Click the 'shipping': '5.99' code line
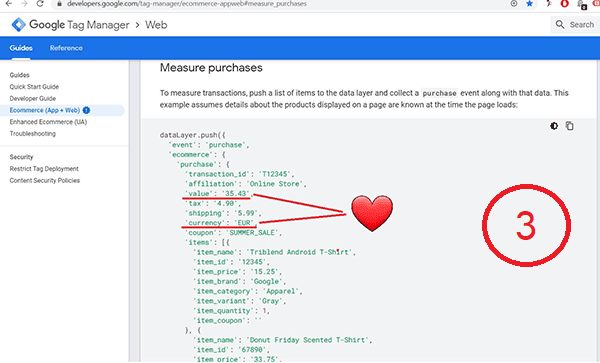This screenshot has width=600, height=363. point(223,213)
